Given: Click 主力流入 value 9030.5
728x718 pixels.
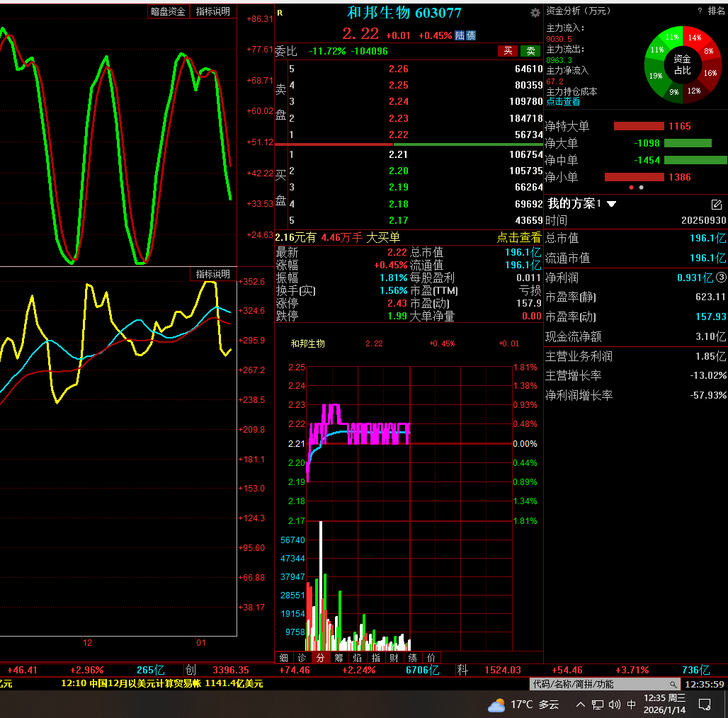Looking at the screenshot, I should pos(559,39).
